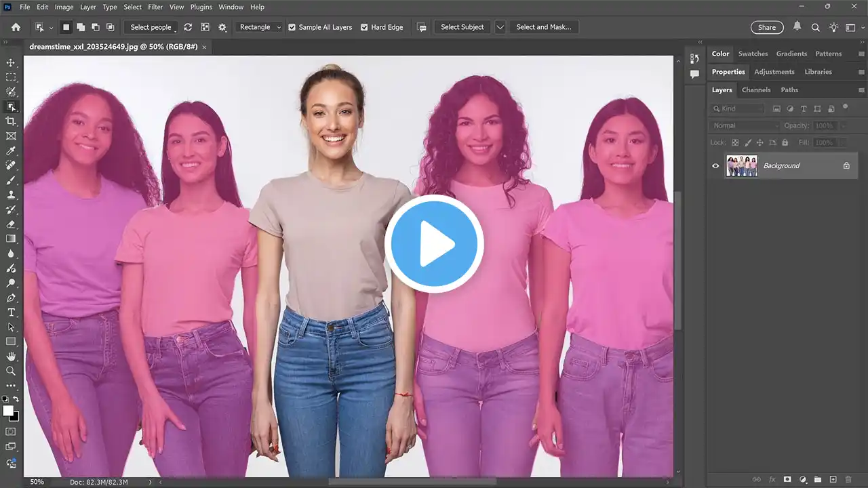
Task: Open the Filter menu
Action: pos(155,7)
